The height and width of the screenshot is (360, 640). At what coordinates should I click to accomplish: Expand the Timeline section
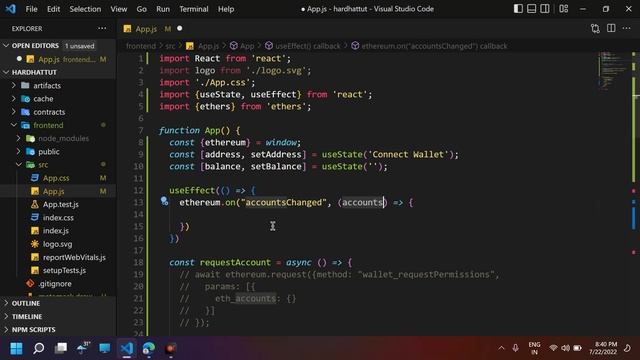pyautogui.click(x=58, y=316)
